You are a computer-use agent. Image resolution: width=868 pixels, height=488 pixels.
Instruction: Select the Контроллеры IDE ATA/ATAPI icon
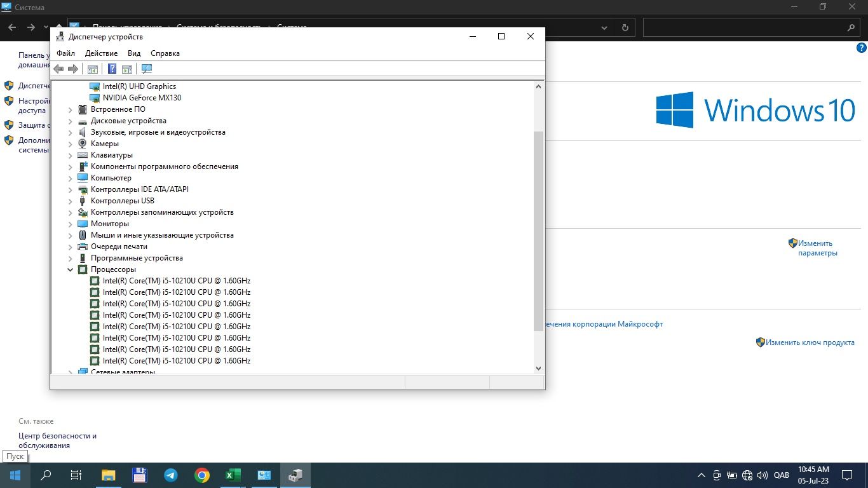[x=82, y=189]
